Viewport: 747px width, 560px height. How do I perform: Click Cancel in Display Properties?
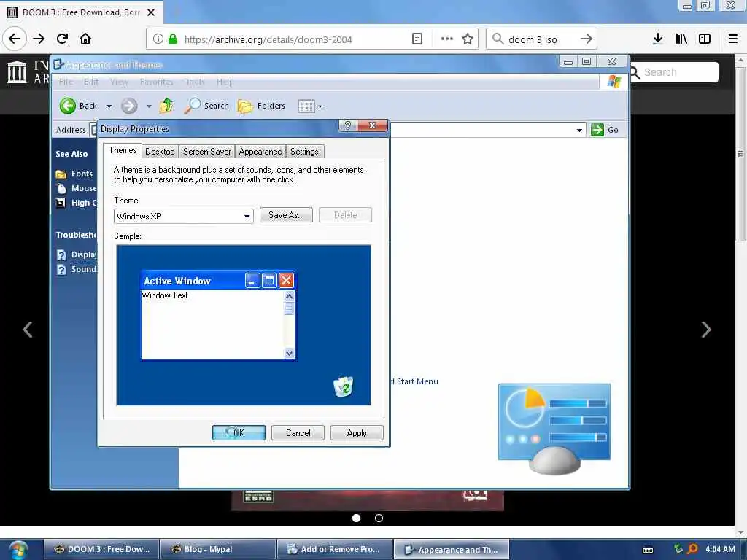(x=298, y=433)
